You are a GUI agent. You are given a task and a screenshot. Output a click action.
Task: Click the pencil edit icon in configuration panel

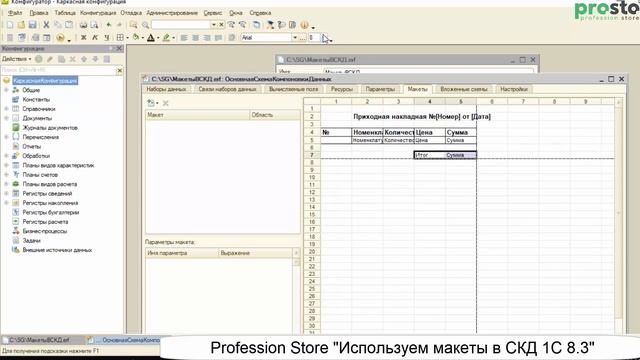click(50, 59)
